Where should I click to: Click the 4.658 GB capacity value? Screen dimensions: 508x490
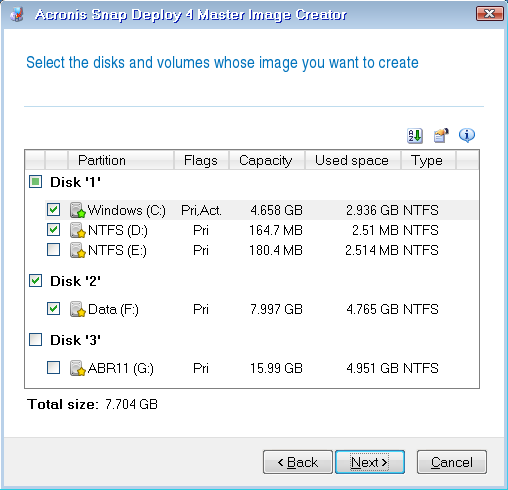click(276, 210)
